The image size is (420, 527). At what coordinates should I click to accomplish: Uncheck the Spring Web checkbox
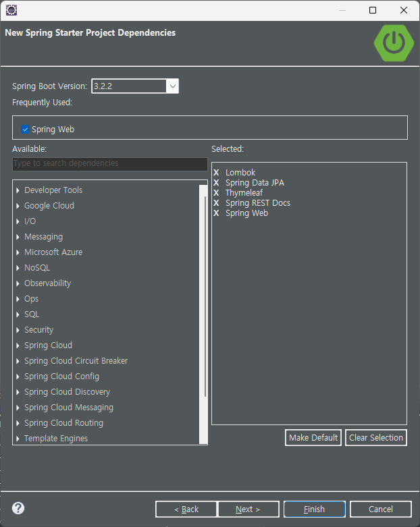point(25,130)
